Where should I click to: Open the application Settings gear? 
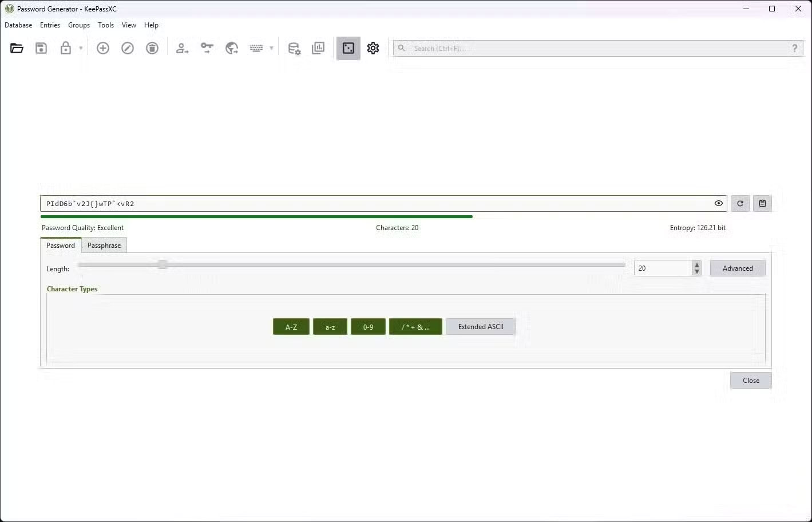coord(373,48)
